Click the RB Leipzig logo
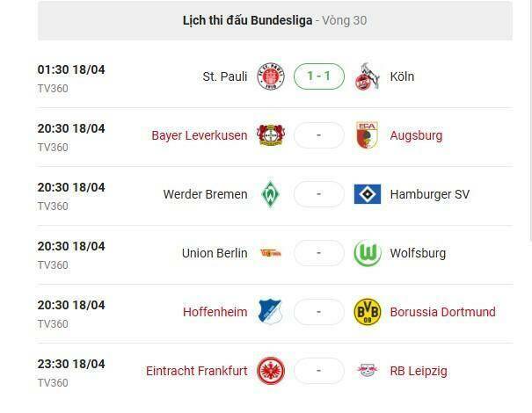Screen dimensions: 532x413 click(x=367, y=371)
